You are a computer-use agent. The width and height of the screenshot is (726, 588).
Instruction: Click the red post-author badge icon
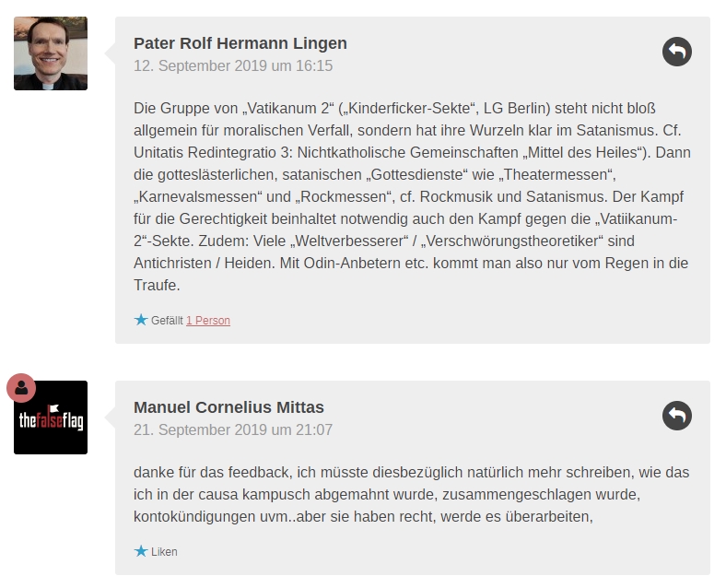pyautogui.click(x=21, y=388)
